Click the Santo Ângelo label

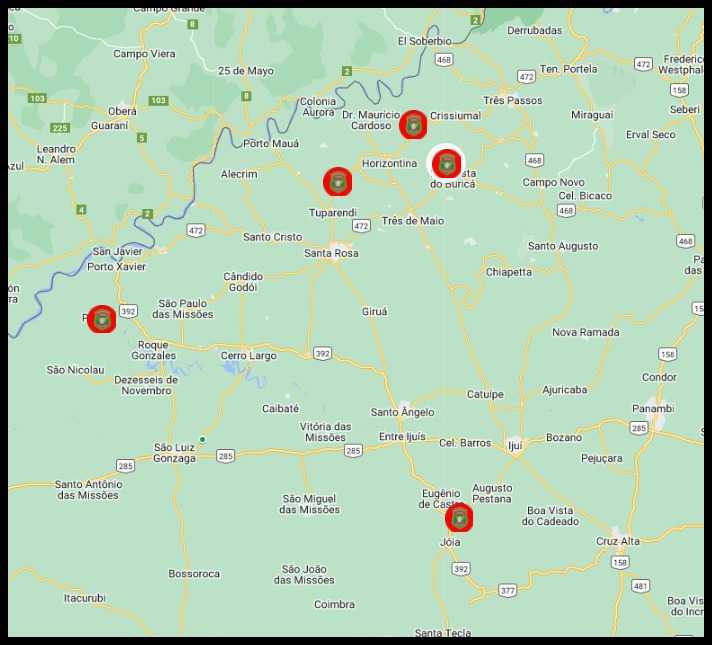[402, 412]
